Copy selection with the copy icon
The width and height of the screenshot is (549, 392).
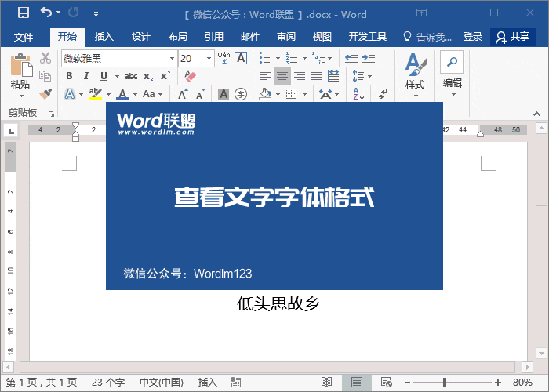[45, 76]
